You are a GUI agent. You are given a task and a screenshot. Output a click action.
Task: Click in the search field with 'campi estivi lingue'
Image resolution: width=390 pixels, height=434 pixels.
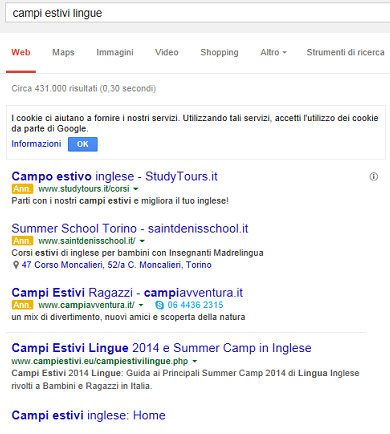click(x=197, y=13)
